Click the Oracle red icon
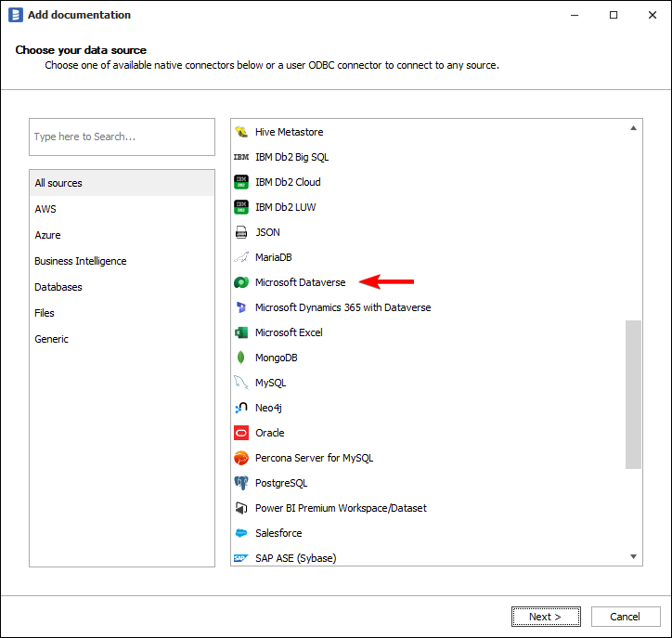672x638 pixels. tap(241, 433)
